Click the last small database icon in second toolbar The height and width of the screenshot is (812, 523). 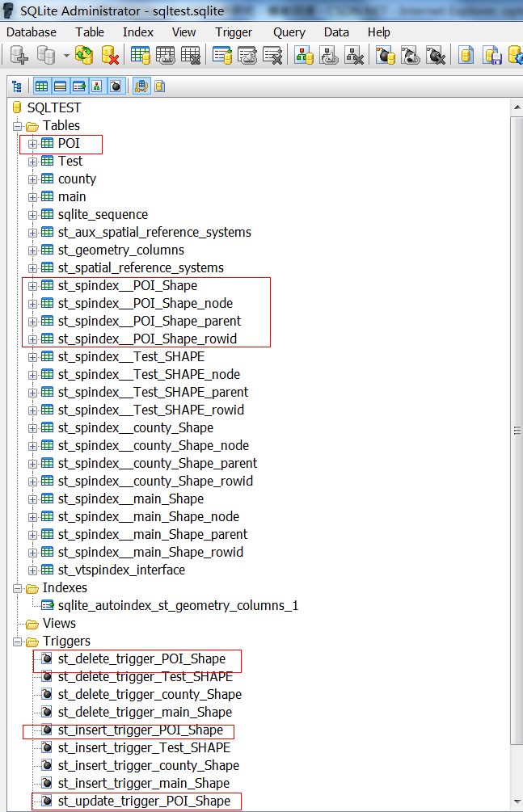click(x=159, y=86)
